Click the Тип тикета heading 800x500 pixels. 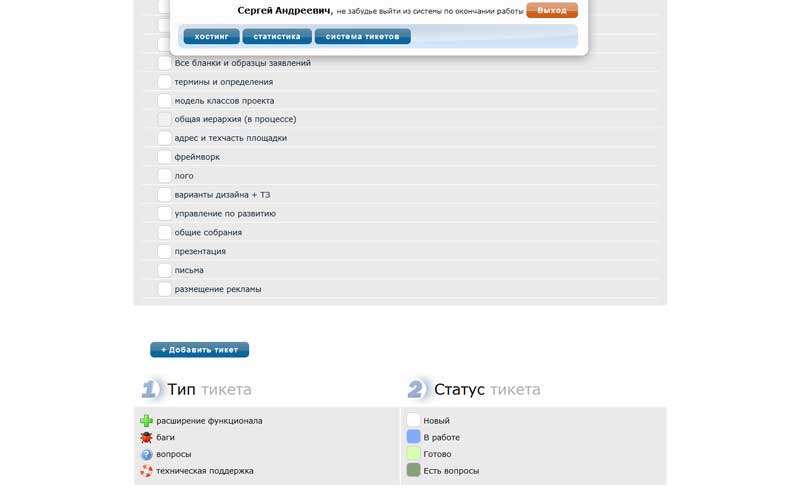pyautogui.click(x=209, y=389)
